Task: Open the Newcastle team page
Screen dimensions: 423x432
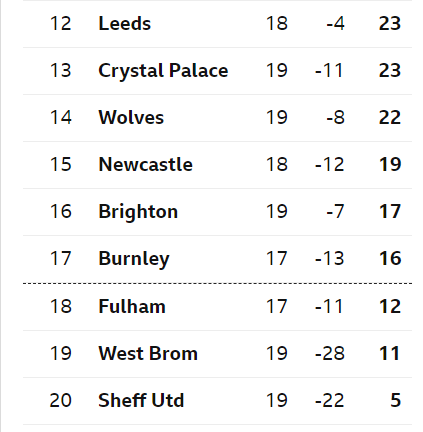Action: pyautogui.click(x=146, y=165)
